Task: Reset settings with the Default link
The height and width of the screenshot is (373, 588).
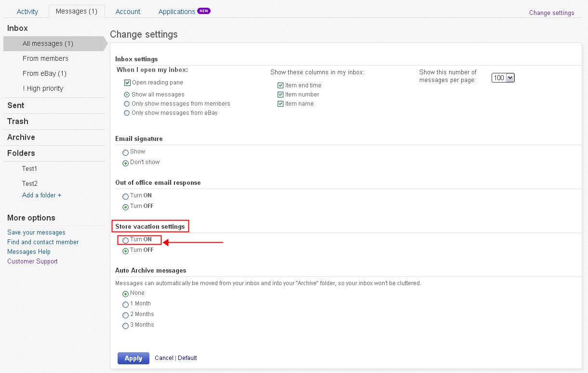Action: click(x=187, y=358)
